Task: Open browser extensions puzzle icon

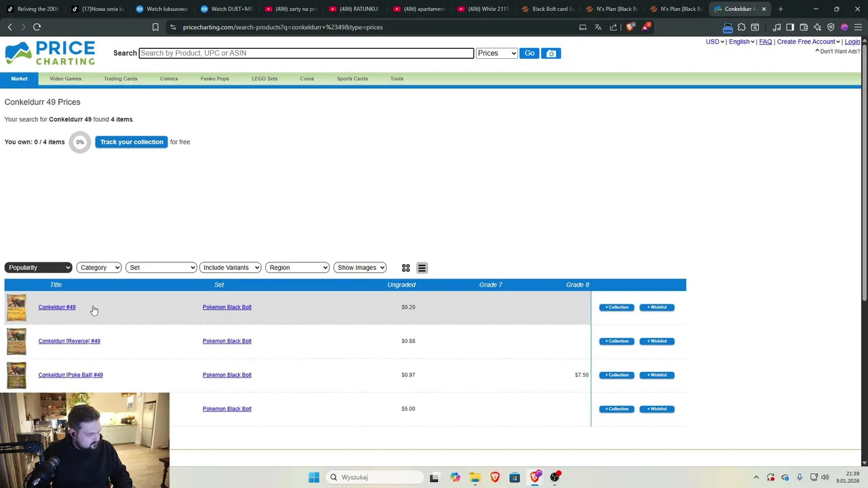Action: 741,27
